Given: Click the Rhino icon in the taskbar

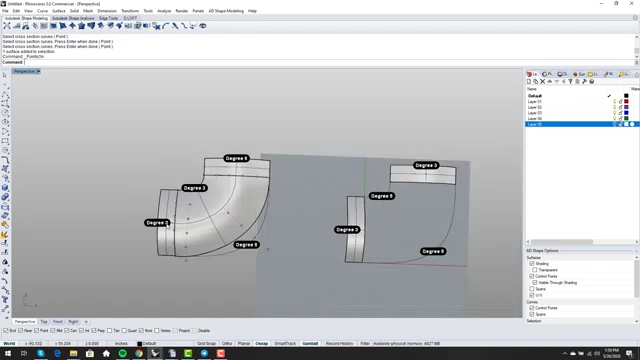Looking at the screenshot, I should pos(155,353).
